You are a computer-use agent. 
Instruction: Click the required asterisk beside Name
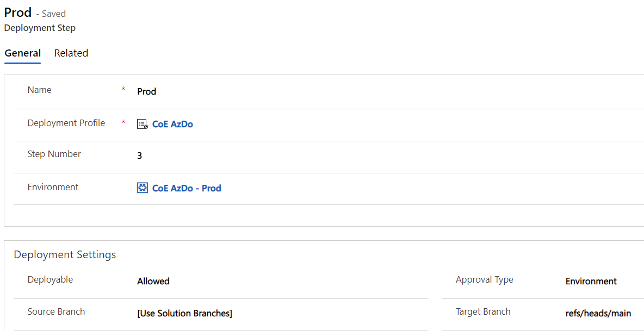tap(123, 88)
